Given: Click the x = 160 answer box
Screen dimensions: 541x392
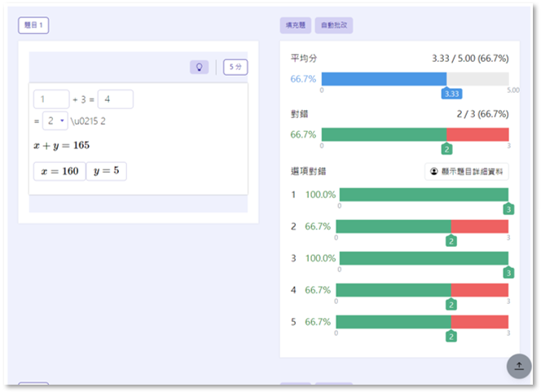Looking at the screenshot, I should click(x=59, y=171).
